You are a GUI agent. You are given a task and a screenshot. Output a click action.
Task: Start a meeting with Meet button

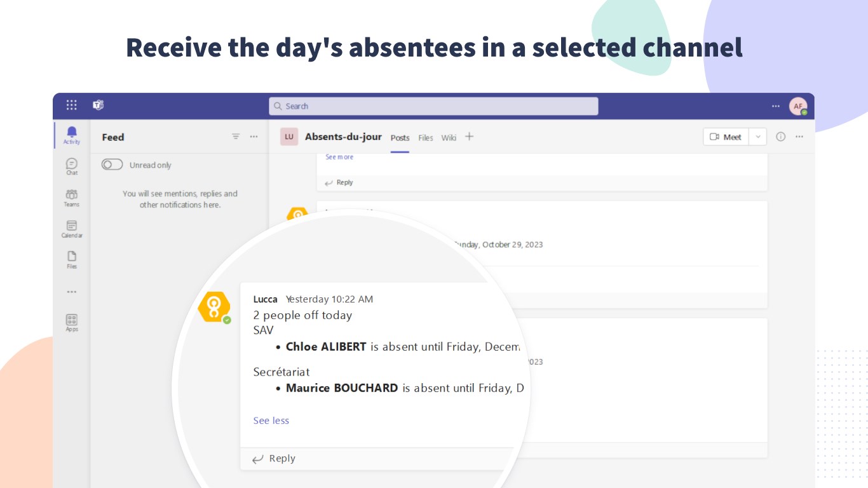coord(726,137)
